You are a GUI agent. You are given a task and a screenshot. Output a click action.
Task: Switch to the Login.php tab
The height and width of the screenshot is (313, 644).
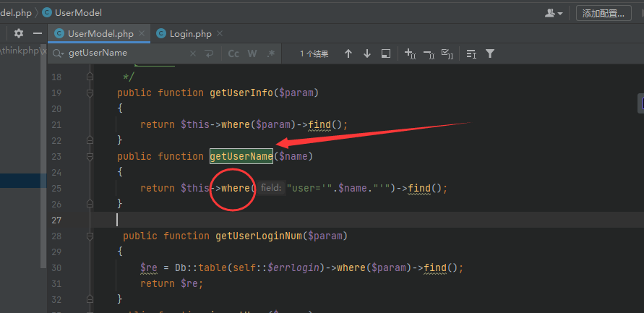[190, 34]
